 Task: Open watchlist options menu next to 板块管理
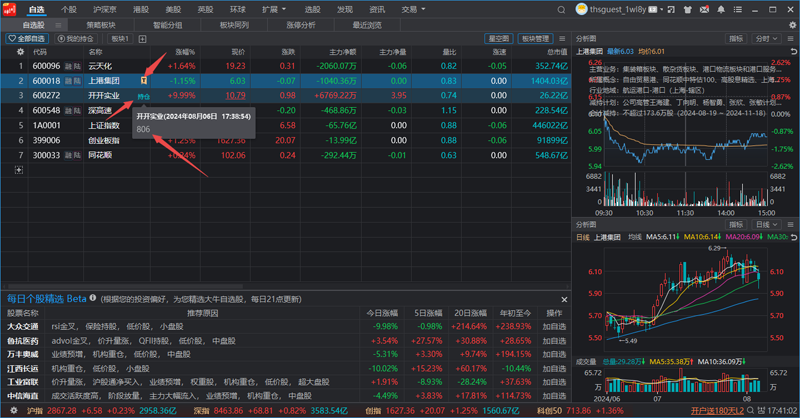coord(562,39)
